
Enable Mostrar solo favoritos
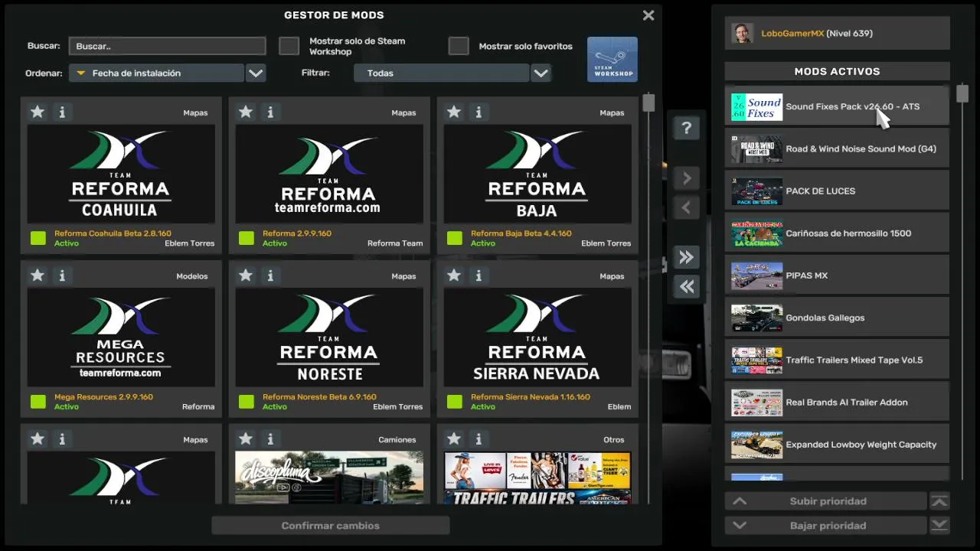click(x=459, y=46)
